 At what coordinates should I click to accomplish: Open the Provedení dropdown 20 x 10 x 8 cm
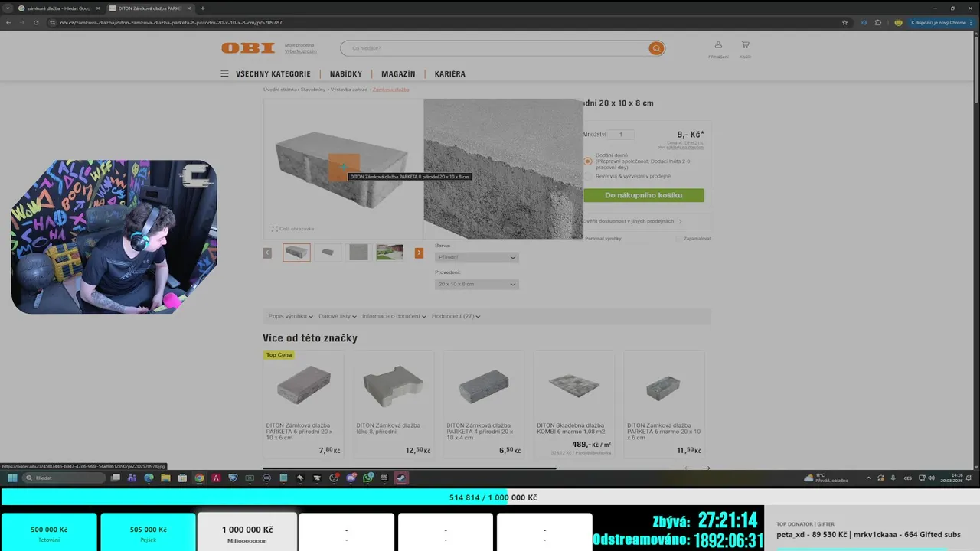tap(477, 284)
